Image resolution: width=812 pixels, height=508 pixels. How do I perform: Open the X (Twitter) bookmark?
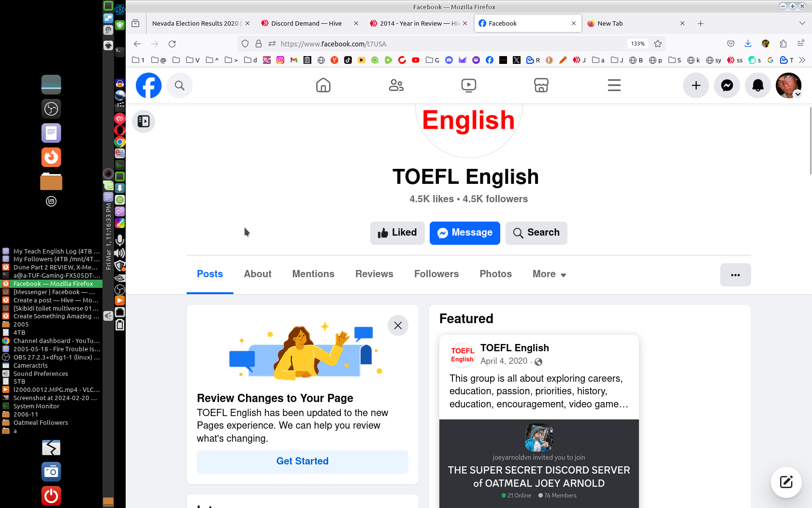[x=517, y=60]
